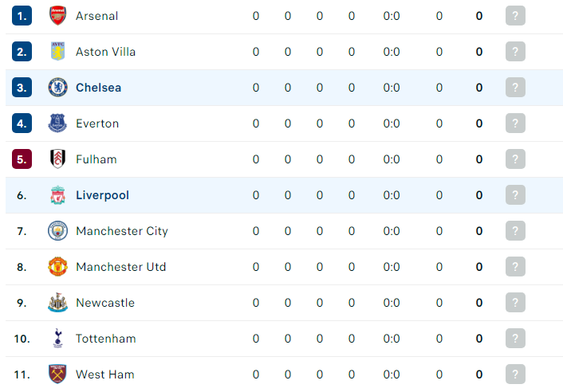The height and width of the screenshot is (392, 563).
Task: Click the Manchester Utd crest
Action: pyautogui.click(x=57, y=266)
